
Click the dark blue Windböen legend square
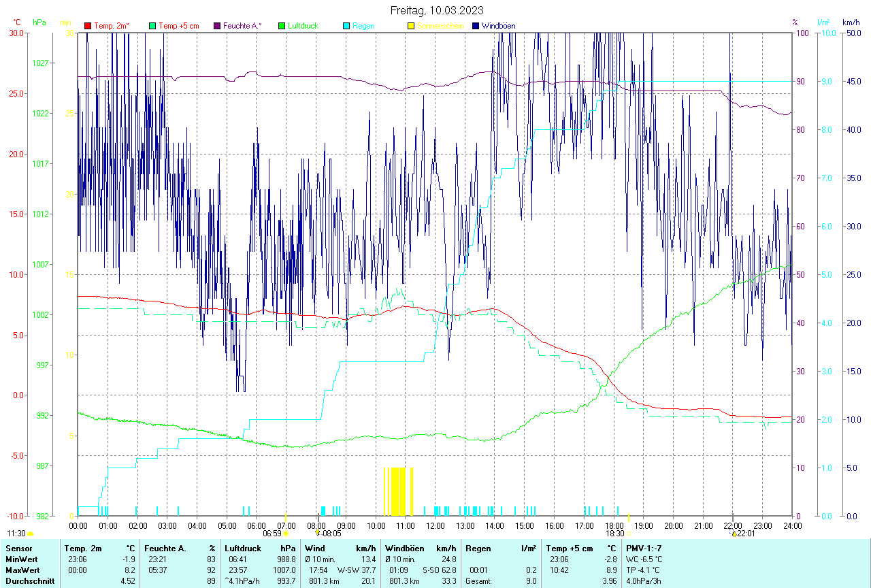click(x=476, y=26)
